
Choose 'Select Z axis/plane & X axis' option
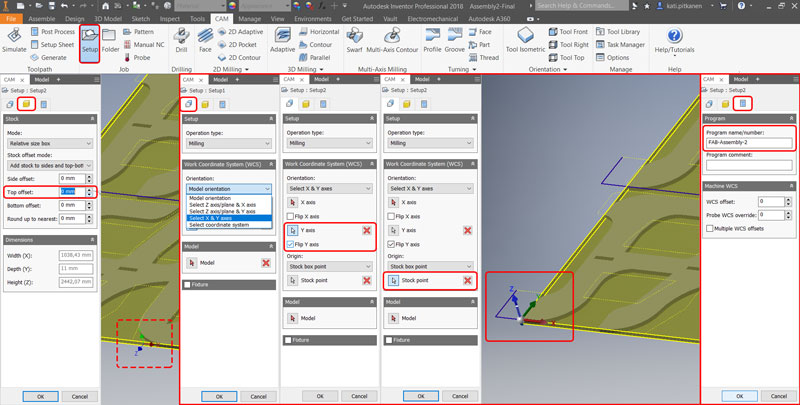pos(229,205)
